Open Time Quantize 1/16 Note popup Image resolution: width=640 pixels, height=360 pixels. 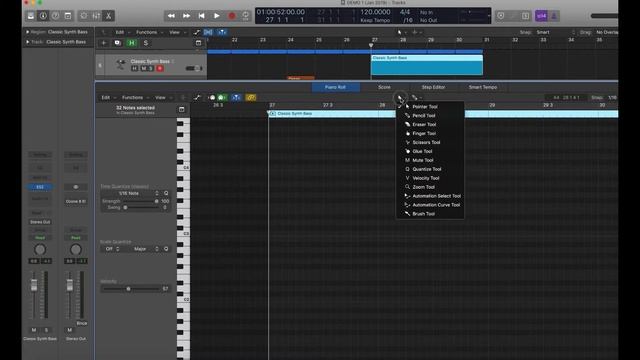(131, 193)
